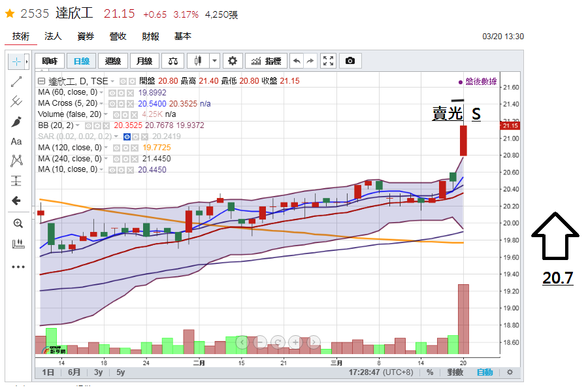The image size is (588, 392).
Task: Switch to 技術 tab
Action: [x=21, y=37]
